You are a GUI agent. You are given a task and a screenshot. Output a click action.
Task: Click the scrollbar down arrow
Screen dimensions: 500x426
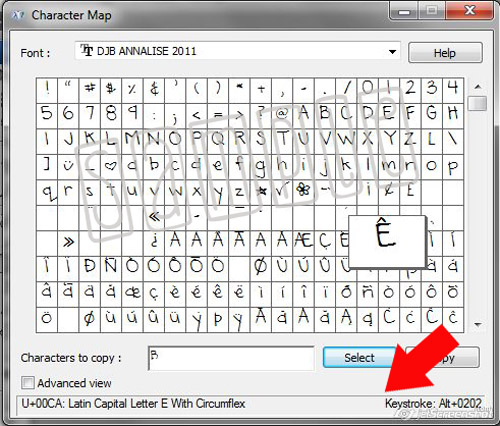pos(478,324)
